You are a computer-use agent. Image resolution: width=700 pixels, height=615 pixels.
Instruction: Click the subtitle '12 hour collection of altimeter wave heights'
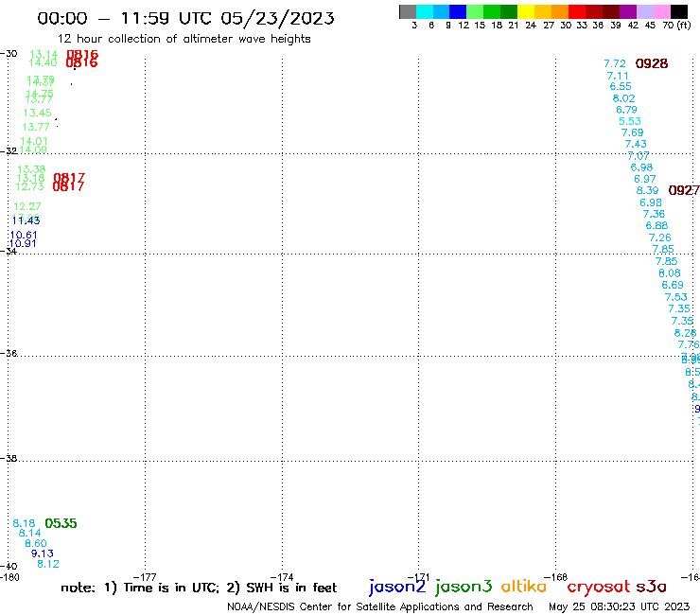(x=184, y=39)
